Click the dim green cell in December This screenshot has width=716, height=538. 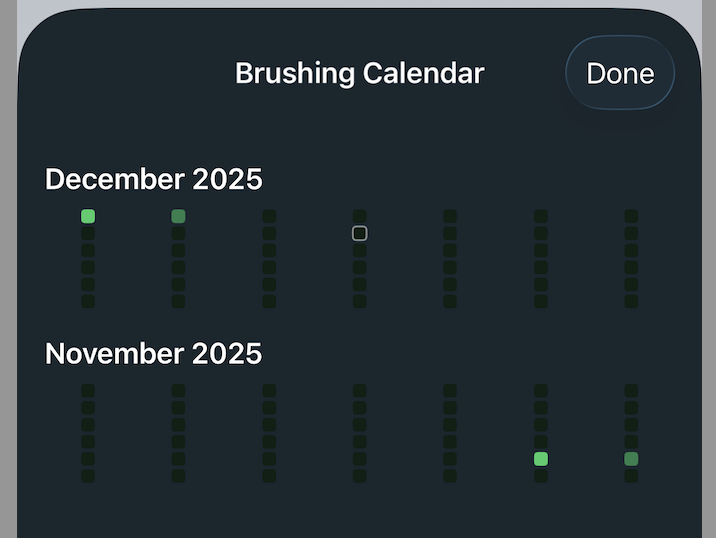tap(178, 216)
